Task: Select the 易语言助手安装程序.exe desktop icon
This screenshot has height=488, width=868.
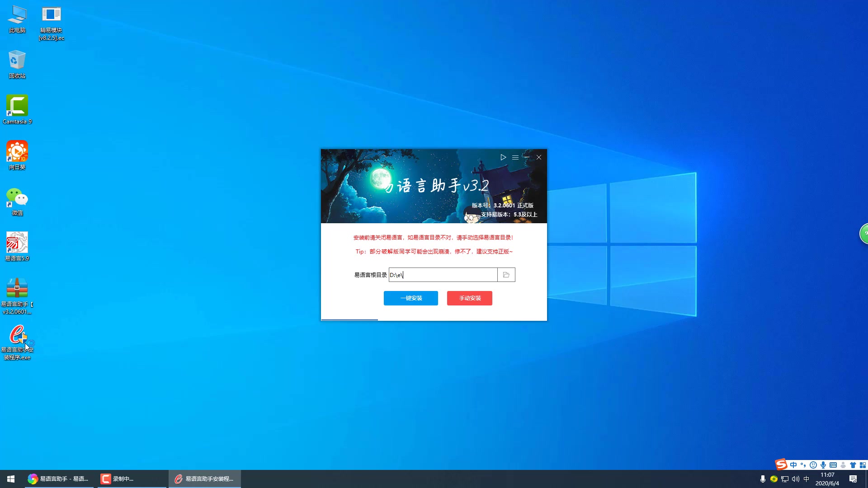Action: [x=17, y=342]
